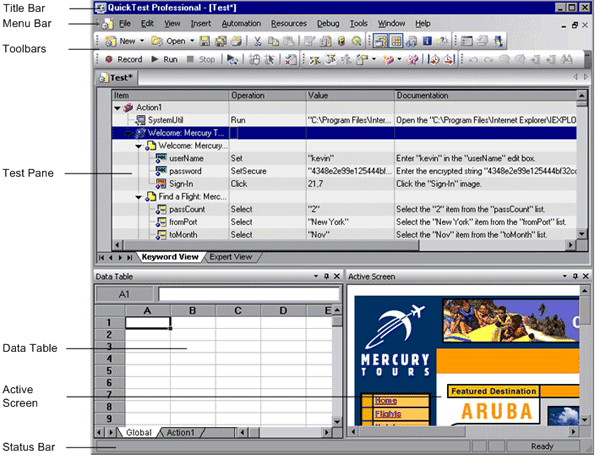Select the userName step row
The height and width of the screenshot is (460, 600).
point(344,158)
